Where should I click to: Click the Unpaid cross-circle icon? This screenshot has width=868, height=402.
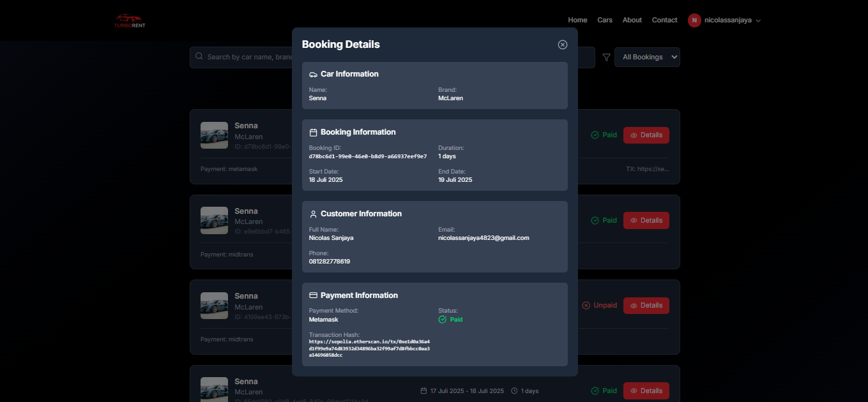pyautogui.click(x=586, y=306)
